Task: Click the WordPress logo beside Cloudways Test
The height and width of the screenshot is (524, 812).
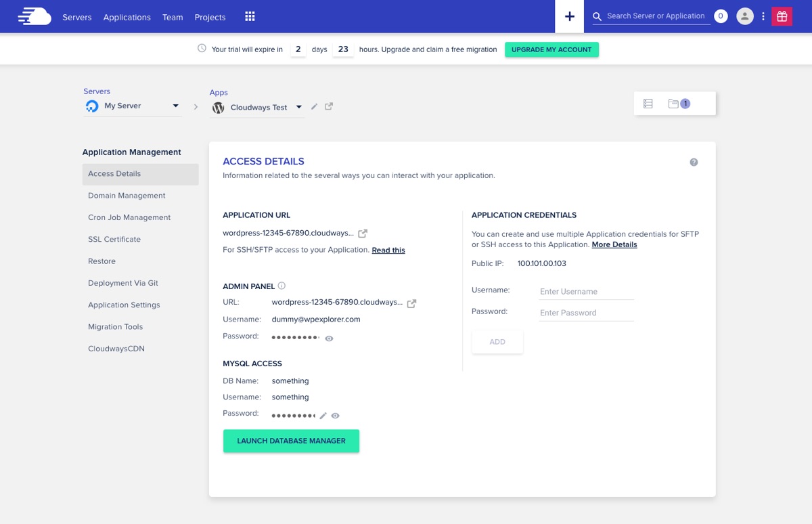Action: (218, 108)
